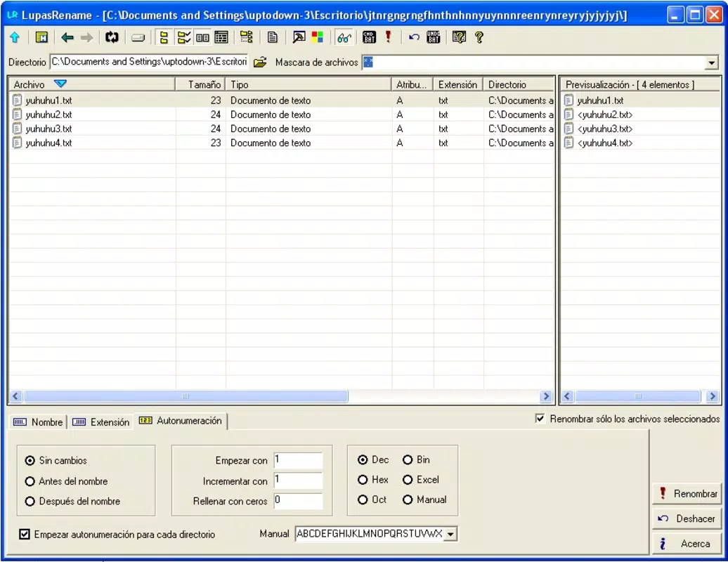Click the file list horizontal scrollbar thumb
Image resolution: width=728 pixels, height=562 pixels.
click(x=186, y=396)
